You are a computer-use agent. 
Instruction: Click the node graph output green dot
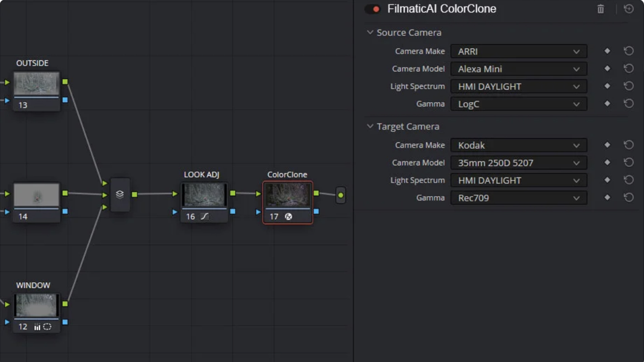tap(340, 195)
